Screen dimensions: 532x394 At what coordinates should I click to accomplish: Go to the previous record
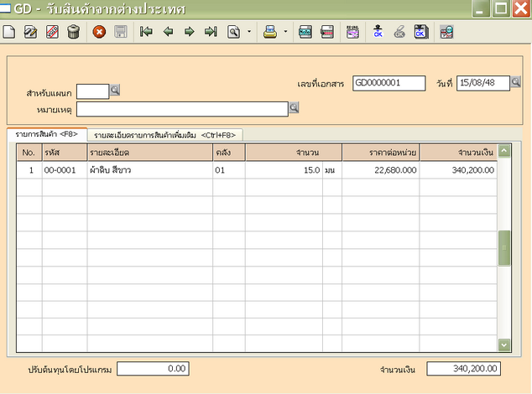point(168,33)
